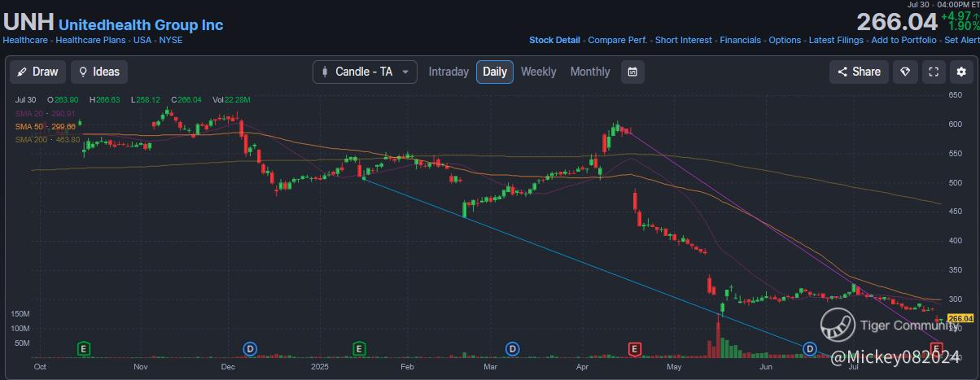Viewport: 980px width, 380px height.
Task: Select the Daily timeframe tab
Action: [x=495, y=72]
